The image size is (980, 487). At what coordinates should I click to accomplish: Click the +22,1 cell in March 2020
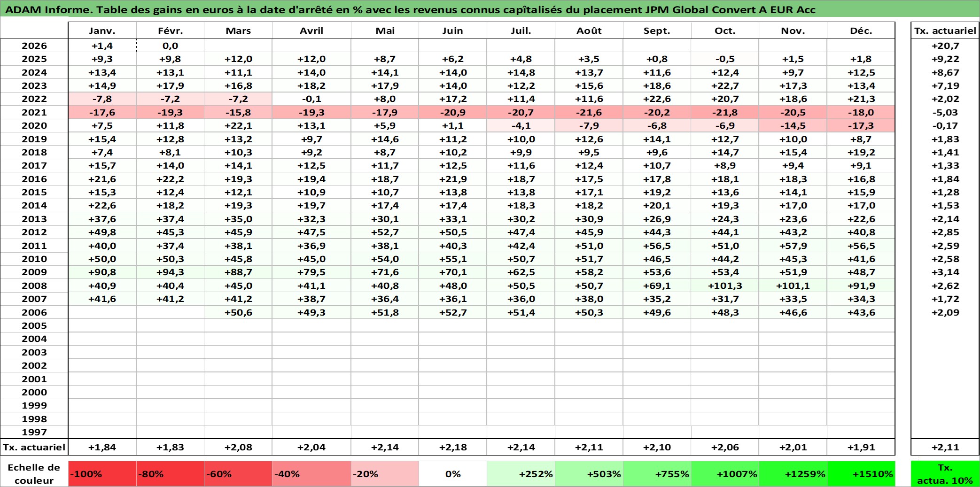238,125
